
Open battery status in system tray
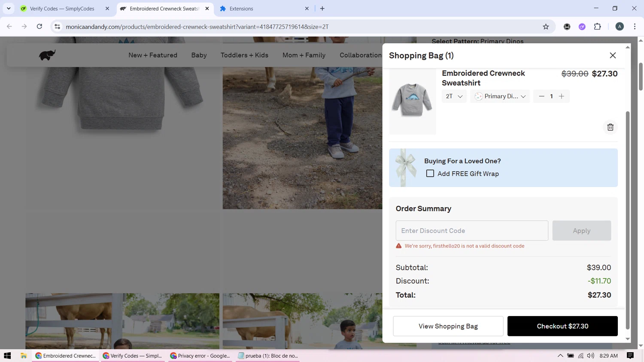point(571,356)
